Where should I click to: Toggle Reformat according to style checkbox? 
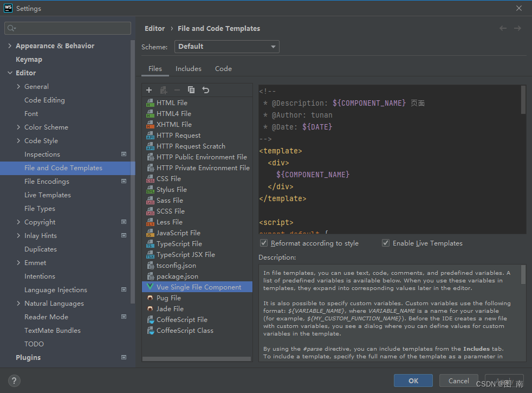tap(264, 243)
